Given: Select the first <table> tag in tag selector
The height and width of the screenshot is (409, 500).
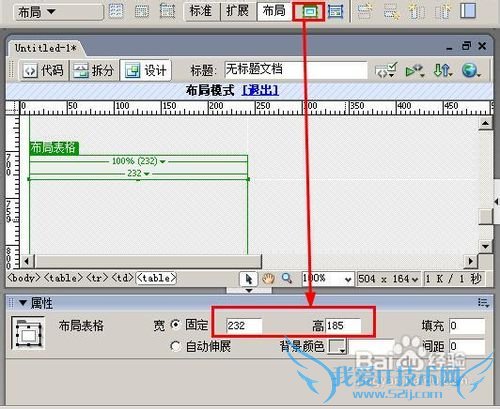Looking at the screenshot, I should tap(63, 278).
